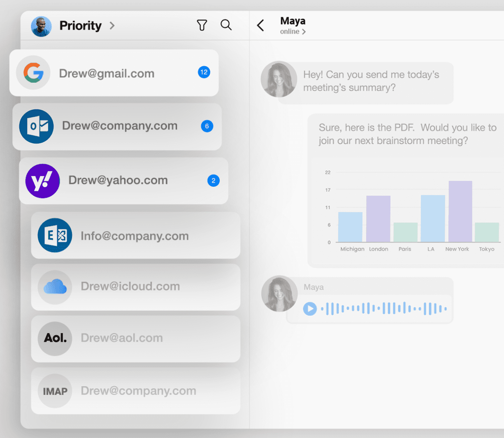Click the Exchange logo for Info@company.com
The height and width of the screenshot is (438, 504).
pos(55,235)
